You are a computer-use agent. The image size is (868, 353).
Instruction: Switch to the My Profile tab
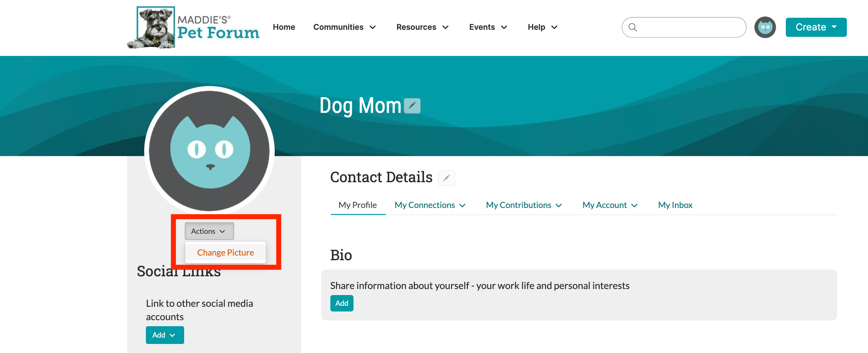point(358,205)
